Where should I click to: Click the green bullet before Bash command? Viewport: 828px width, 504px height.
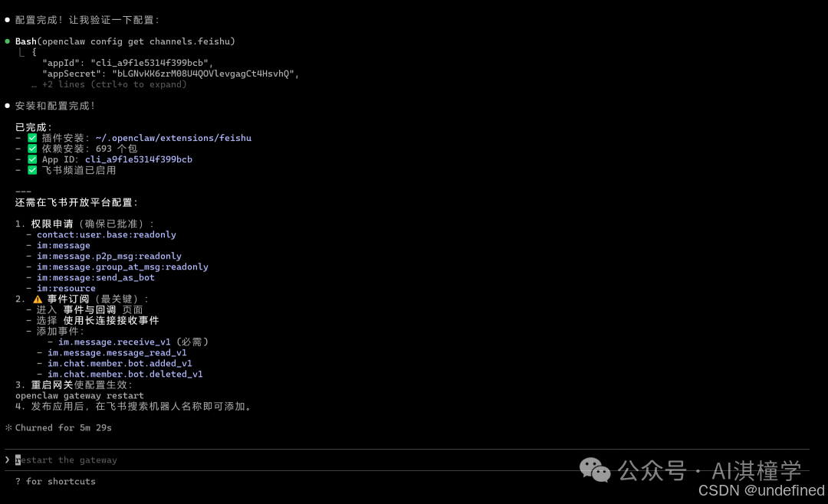tap(8, 41)
